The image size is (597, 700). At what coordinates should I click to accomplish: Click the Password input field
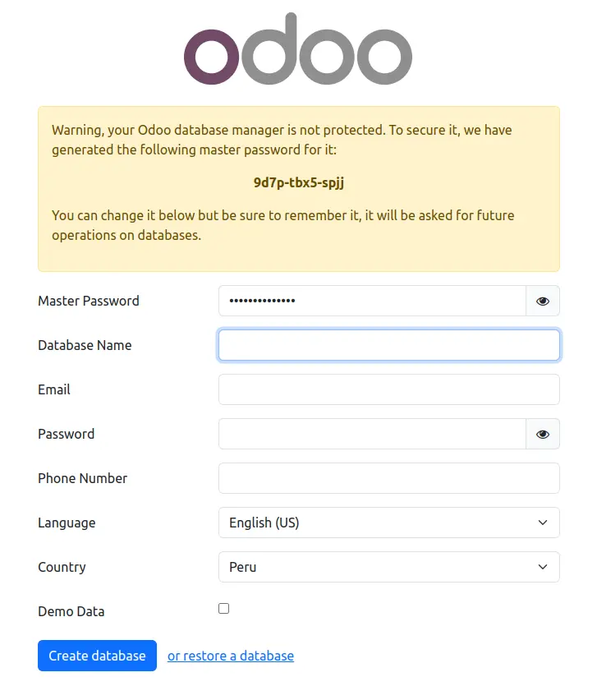(x=370, y=434)
